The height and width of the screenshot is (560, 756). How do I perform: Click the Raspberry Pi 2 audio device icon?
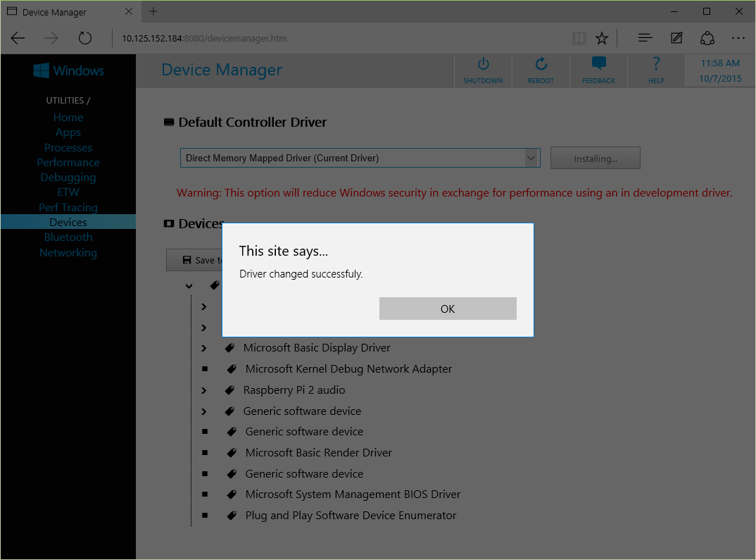tap(230, 390)
